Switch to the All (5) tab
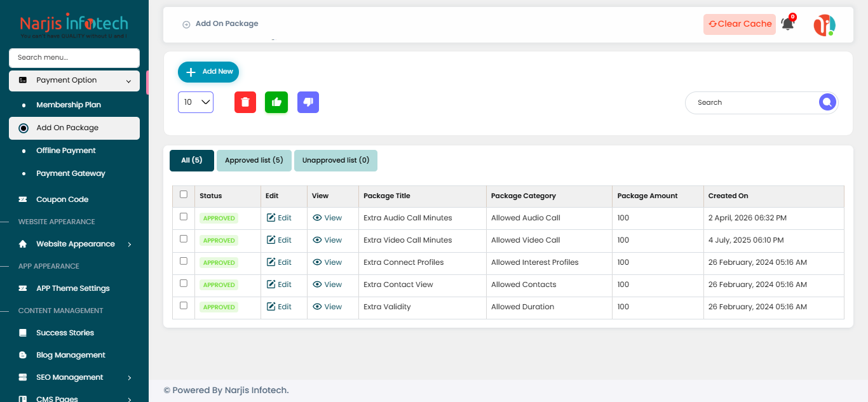Screen dimensions: 868x402 [x=192, y=161]
